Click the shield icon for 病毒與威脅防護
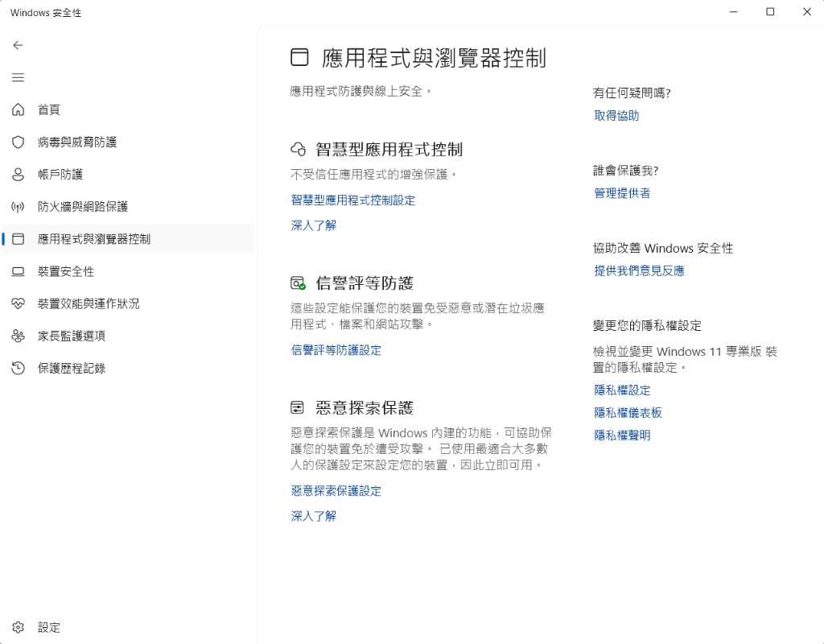 (x=18, y=142)
